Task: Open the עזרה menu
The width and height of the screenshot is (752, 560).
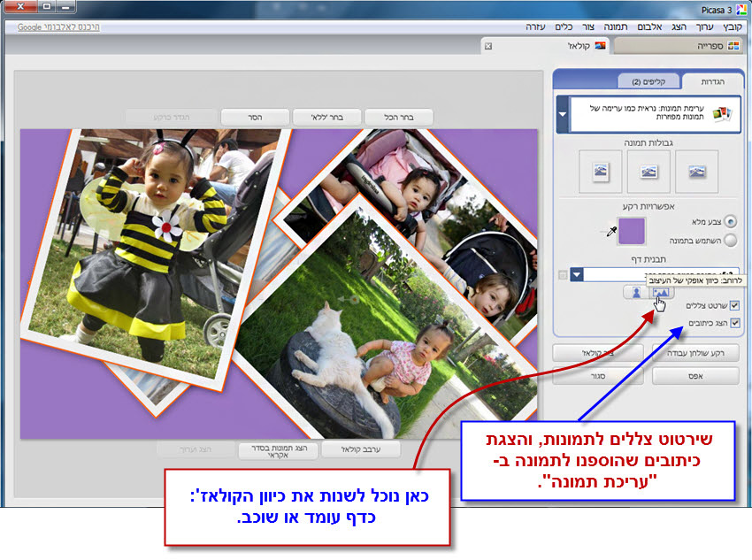Action: point(535,27)
